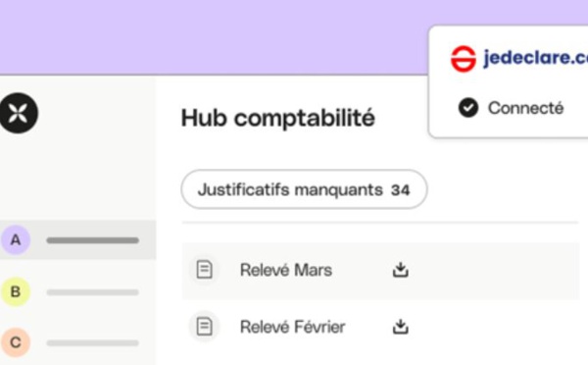Screen dimensions: 588x365
Task: Click the 34 missing receipts count badge
Action: 401,190
